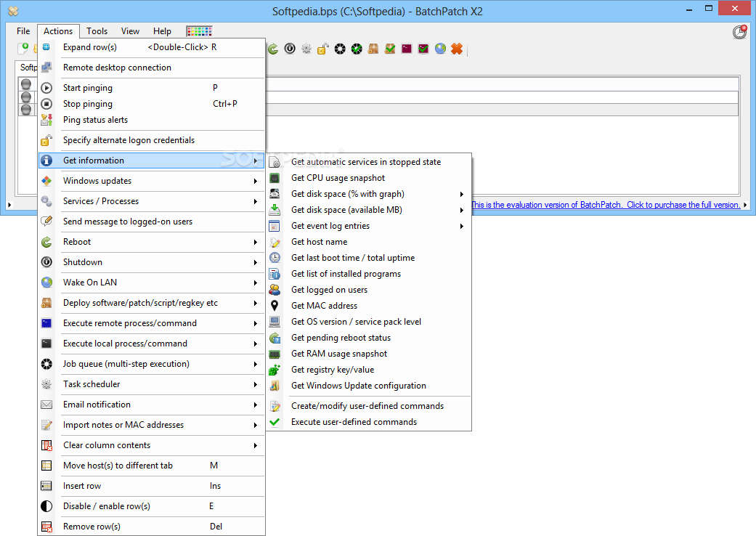Screen dimensions: 756x536
Task: Select Specify alternate logon credentials
Action: click(x=151, y=140)
